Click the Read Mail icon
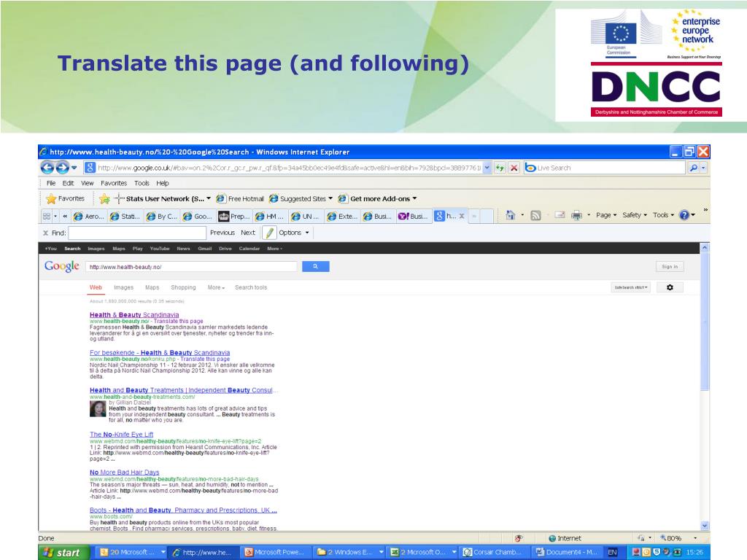747x560 pixels. (x=560, y=215)
